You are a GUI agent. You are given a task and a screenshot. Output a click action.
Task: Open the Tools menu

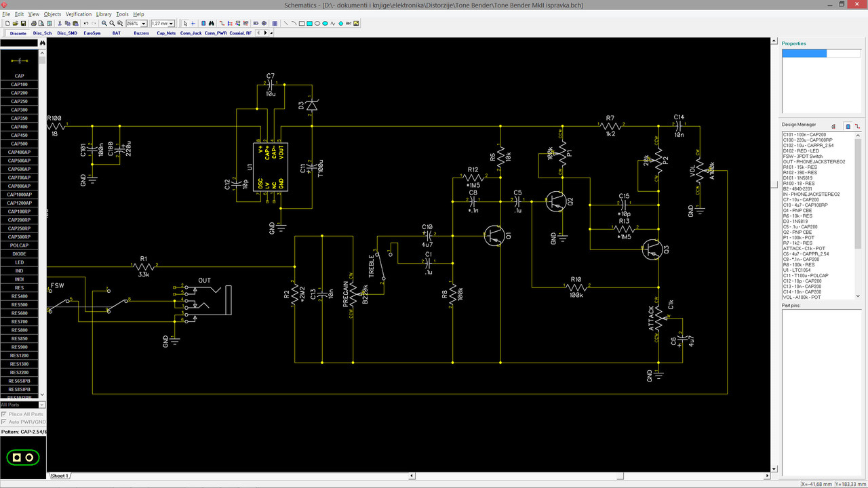click(x=122, y=14)
